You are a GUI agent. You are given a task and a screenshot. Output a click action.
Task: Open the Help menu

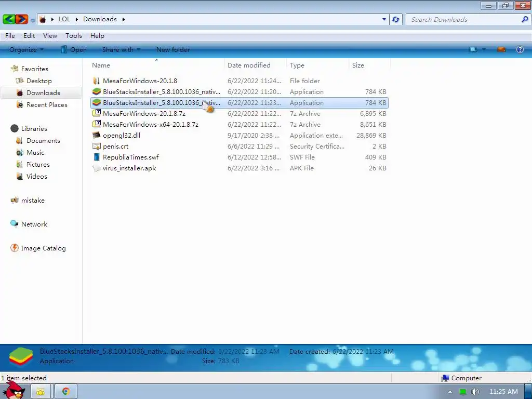[97, 36]
